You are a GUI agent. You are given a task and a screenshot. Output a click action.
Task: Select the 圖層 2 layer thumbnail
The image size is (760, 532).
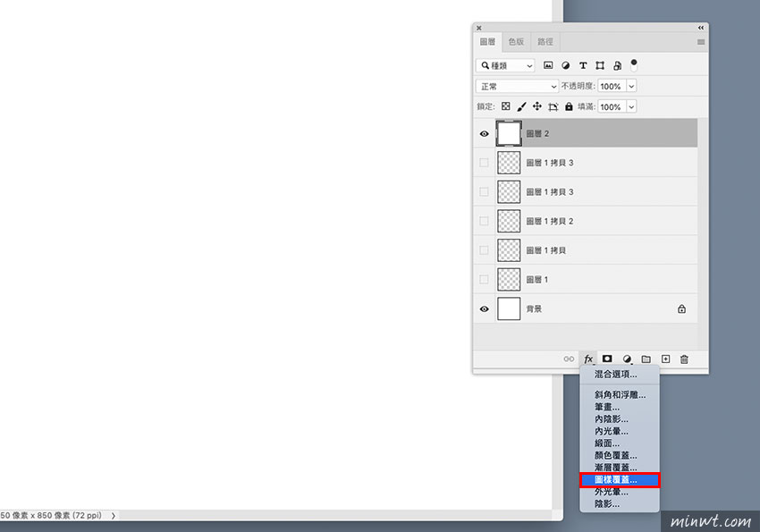click(x=509, y=134)
